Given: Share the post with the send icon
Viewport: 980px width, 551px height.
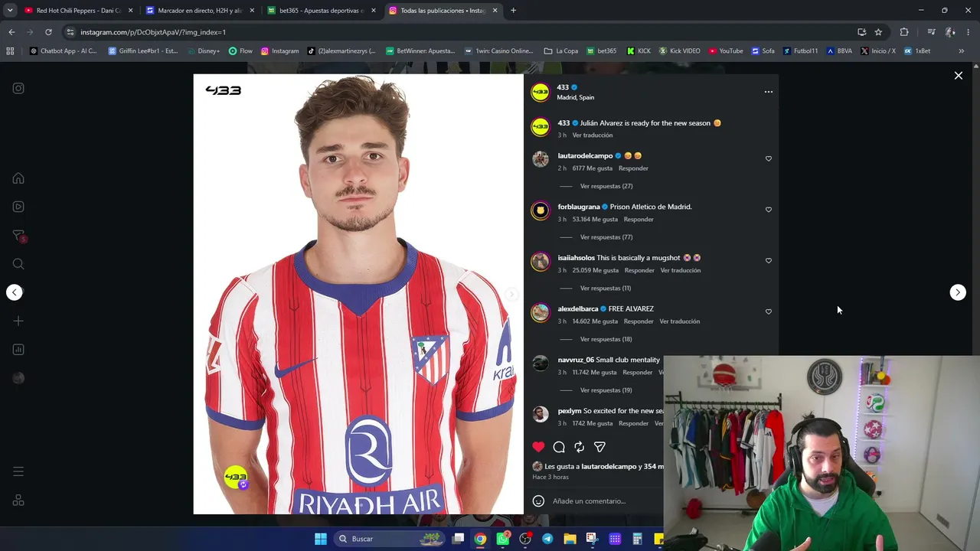Looking at the screenshot, I should [599, 447].
